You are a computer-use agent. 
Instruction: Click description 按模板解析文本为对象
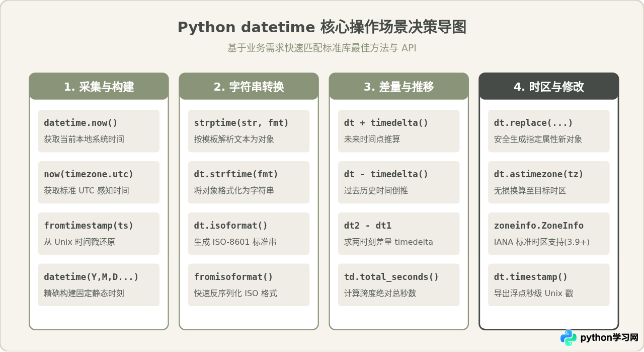[x=234, y=139]
